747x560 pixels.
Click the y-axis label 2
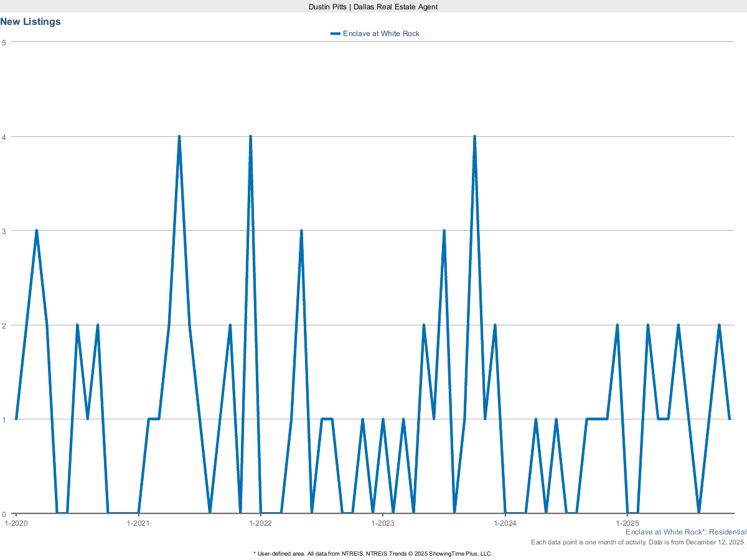[4, 325]
